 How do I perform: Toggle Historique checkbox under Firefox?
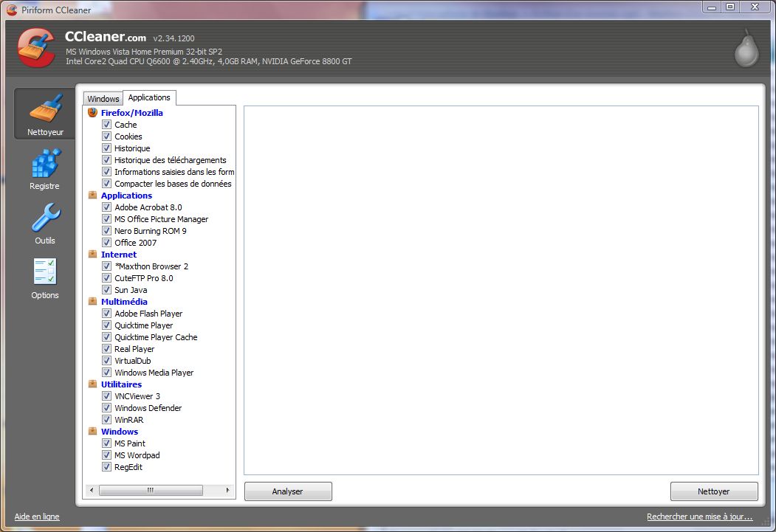click(x=106, y=148)
